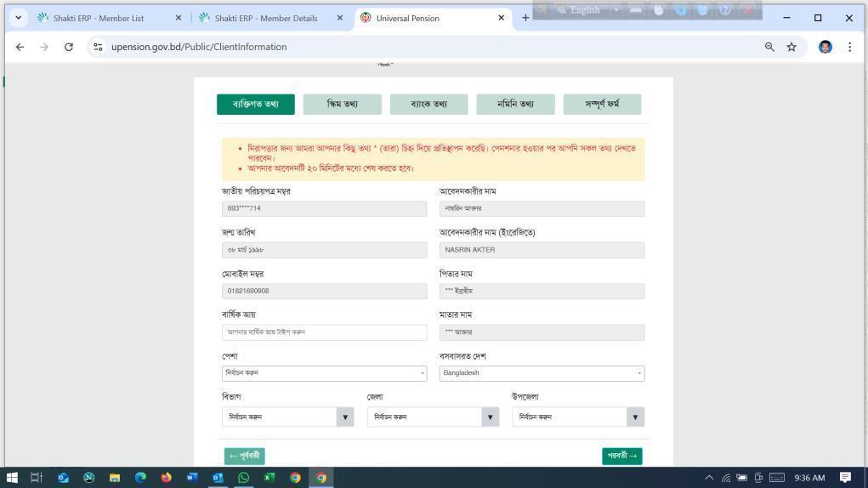Viewport: 868px width, 488px height.
Task: Open the বিভাগ (division) dropdown
Action: coord(287,417)
